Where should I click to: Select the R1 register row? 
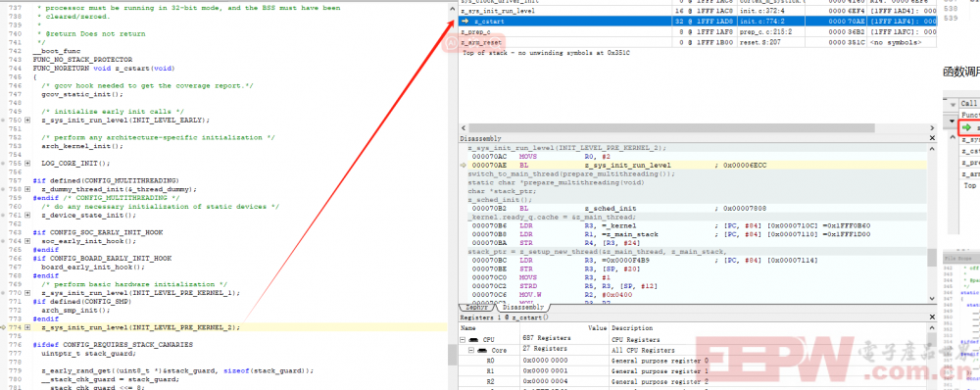click(693, 371)
